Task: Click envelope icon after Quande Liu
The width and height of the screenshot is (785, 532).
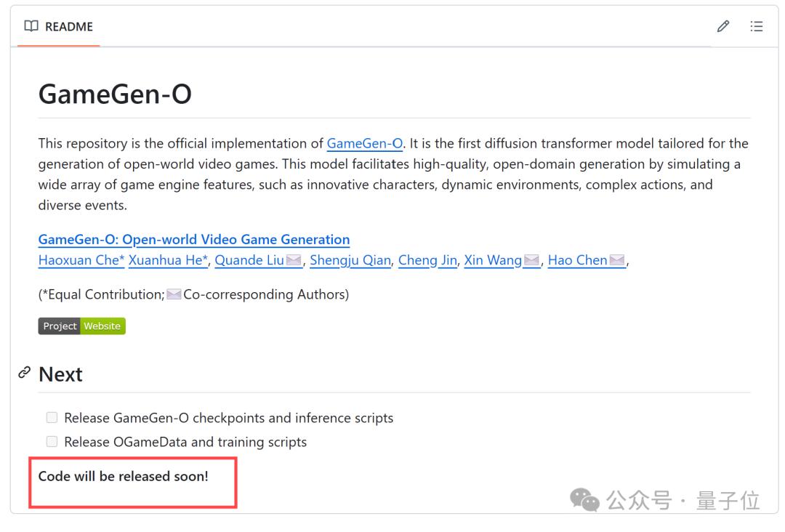Action: point(294,260)
